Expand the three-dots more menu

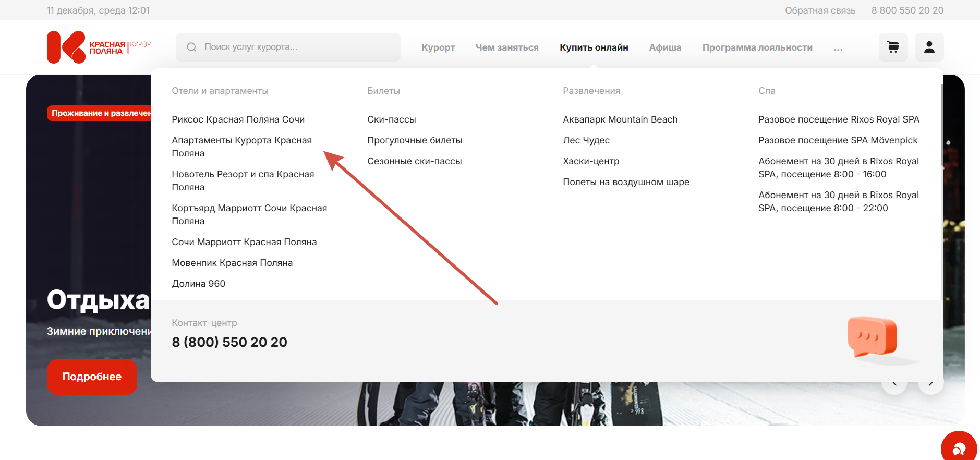coord(838,48)
